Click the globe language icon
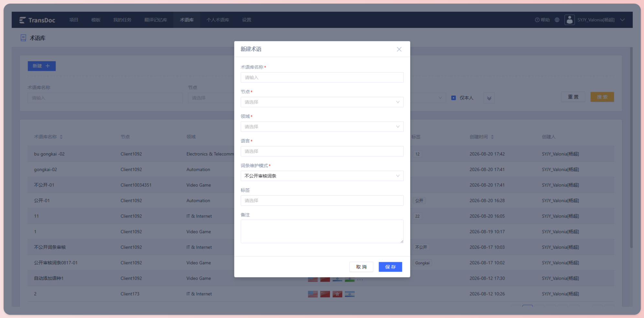 click(557, 20)
